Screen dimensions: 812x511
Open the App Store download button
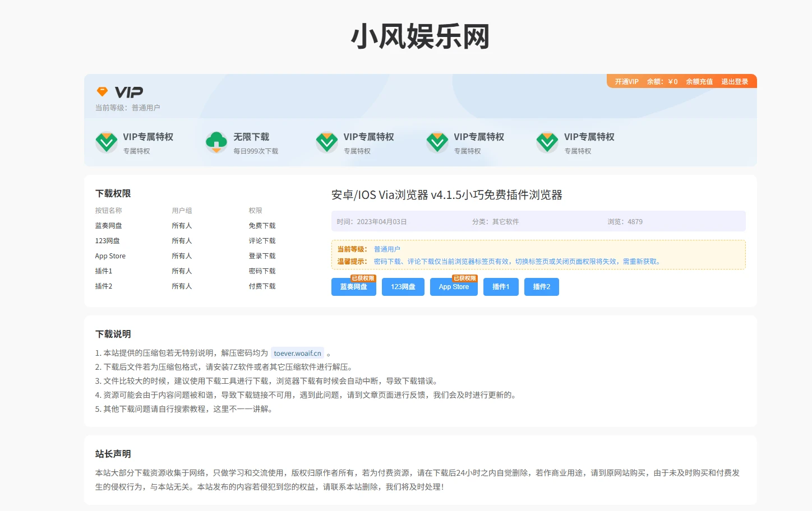[454, 287]
